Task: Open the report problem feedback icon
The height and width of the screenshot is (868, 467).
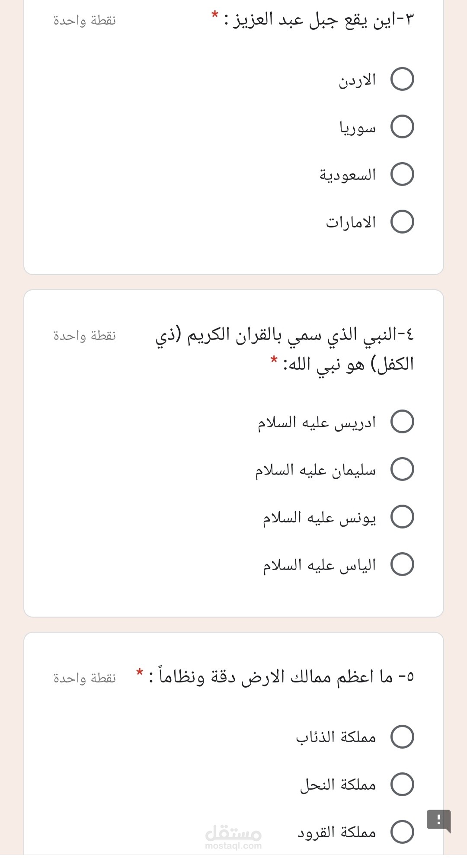Action: point(438,820)
